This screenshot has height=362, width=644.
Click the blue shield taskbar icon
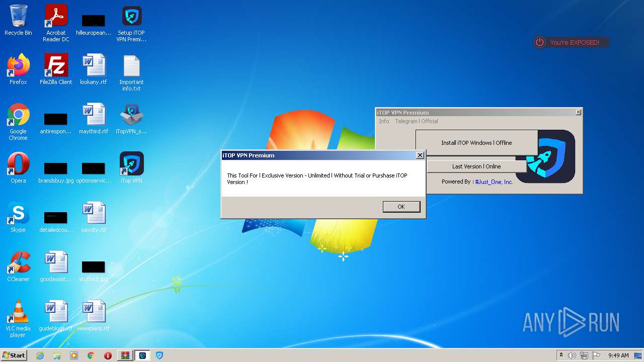click(159, 355)
